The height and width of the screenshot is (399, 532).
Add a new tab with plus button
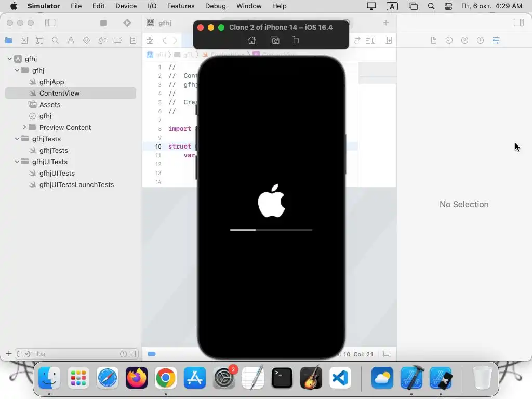[x=386, y=23]
